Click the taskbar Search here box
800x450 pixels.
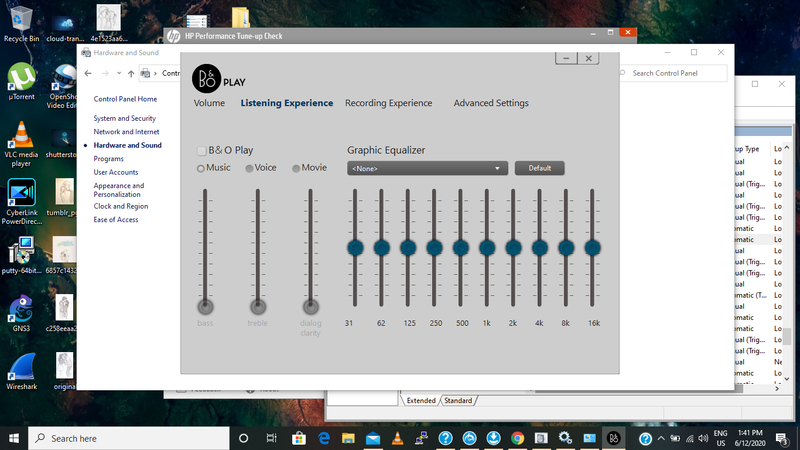[x=129, y=438]
